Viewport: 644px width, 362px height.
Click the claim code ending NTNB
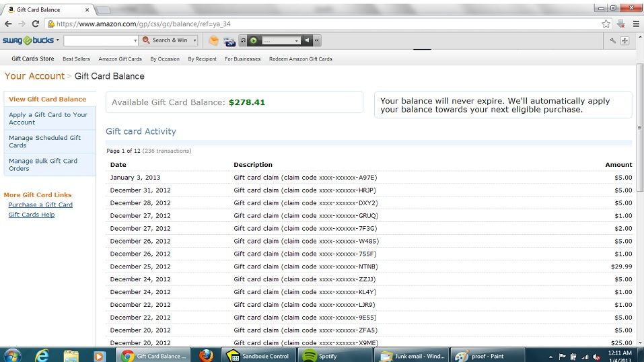[x=306, y=266]
